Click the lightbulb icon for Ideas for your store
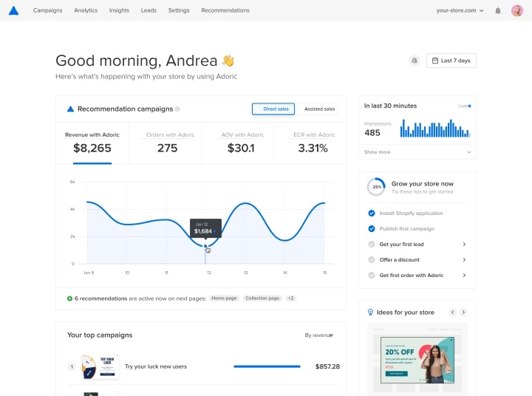 [370, 313]
